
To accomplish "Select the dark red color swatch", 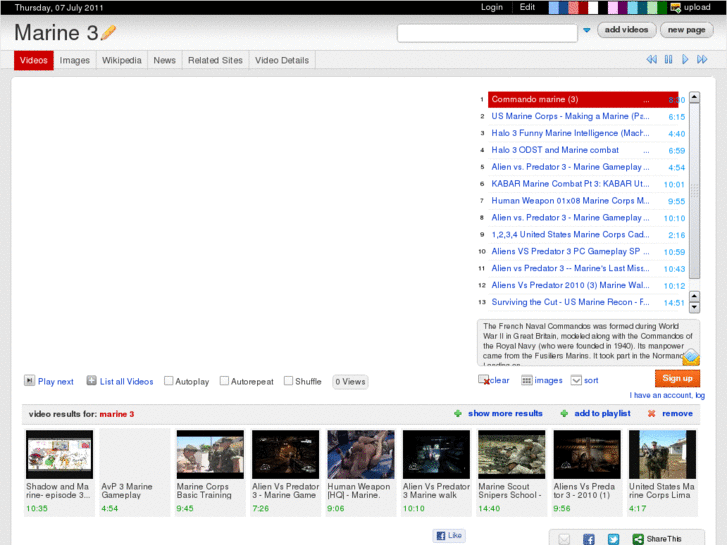I will click(x=583, y=7).
